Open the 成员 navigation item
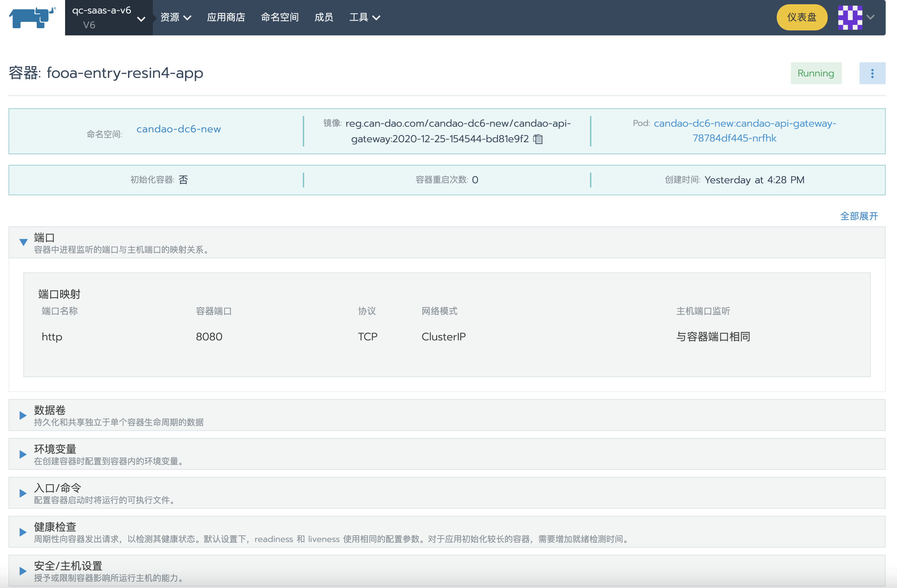 (x=324, y=17)
